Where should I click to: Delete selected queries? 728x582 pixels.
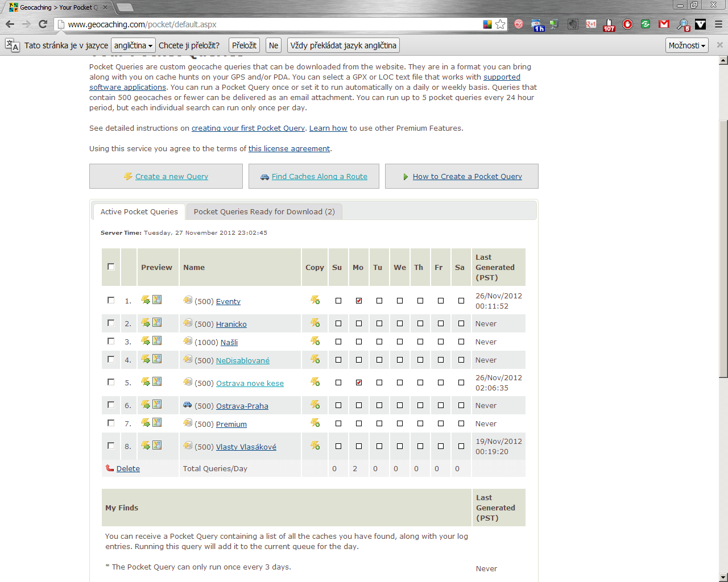coord(128,468)
